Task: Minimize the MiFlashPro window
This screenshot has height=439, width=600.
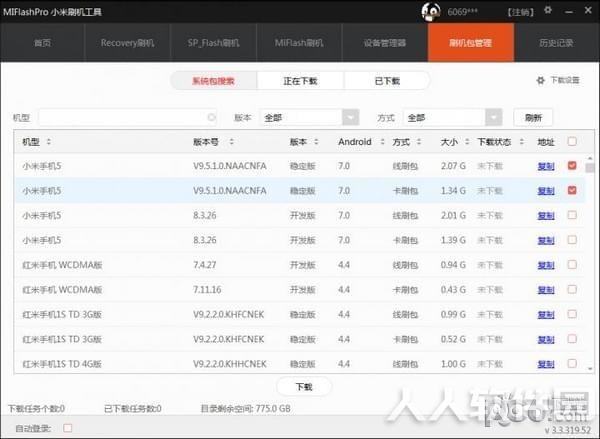Action: coord(569,11)
